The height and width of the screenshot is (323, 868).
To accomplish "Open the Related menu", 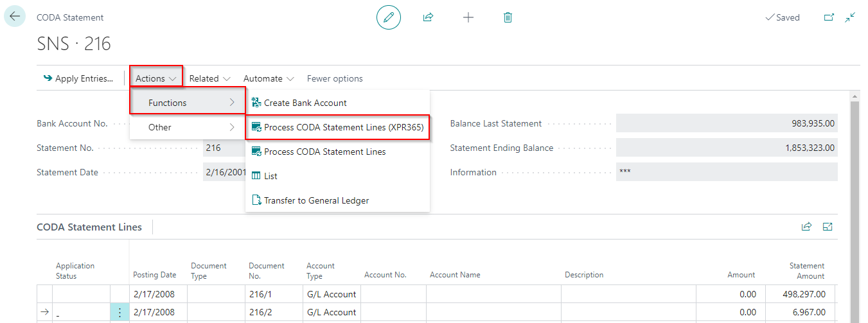I will click(x=209, y=78).
